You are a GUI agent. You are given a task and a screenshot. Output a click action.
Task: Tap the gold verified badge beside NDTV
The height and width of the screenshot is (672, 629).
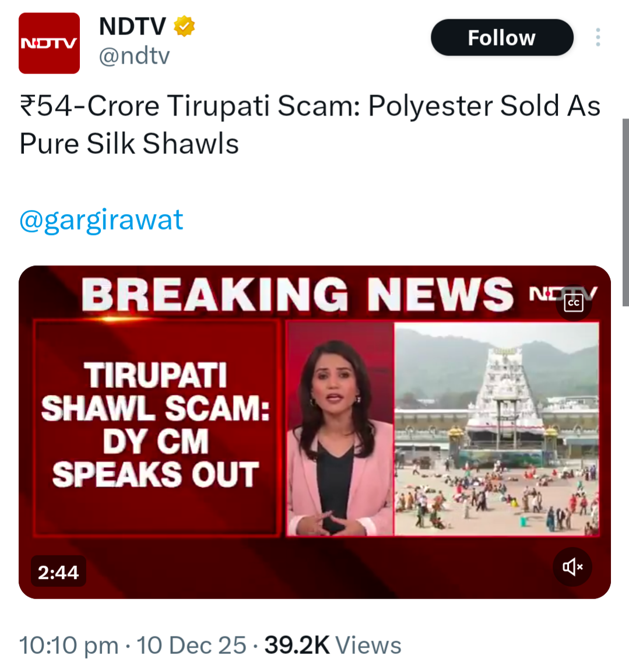click(184, 26)
